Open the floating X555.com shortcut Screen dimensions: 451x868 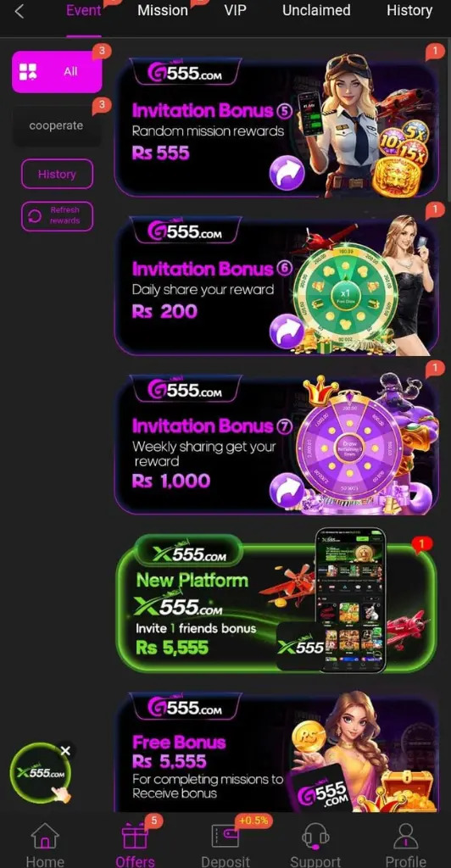41,773
